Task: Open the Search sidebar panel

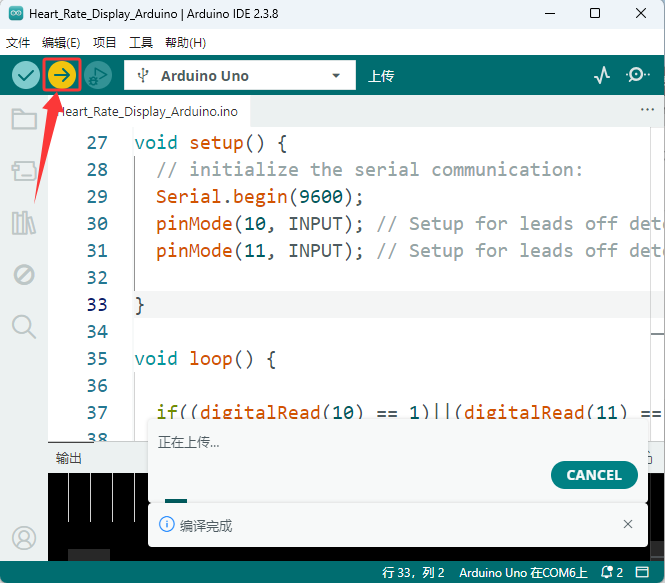Action: (x=24, y=327)
